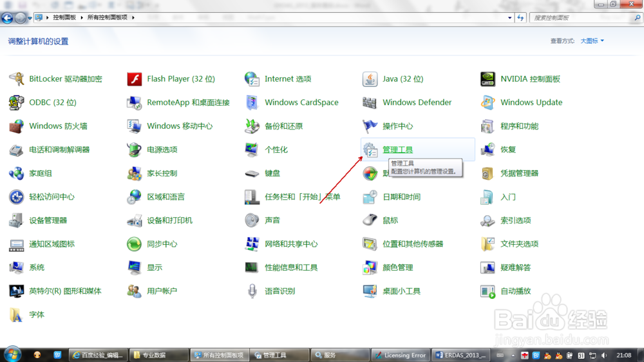Click the 用户帐户 link

click(162, 291)
